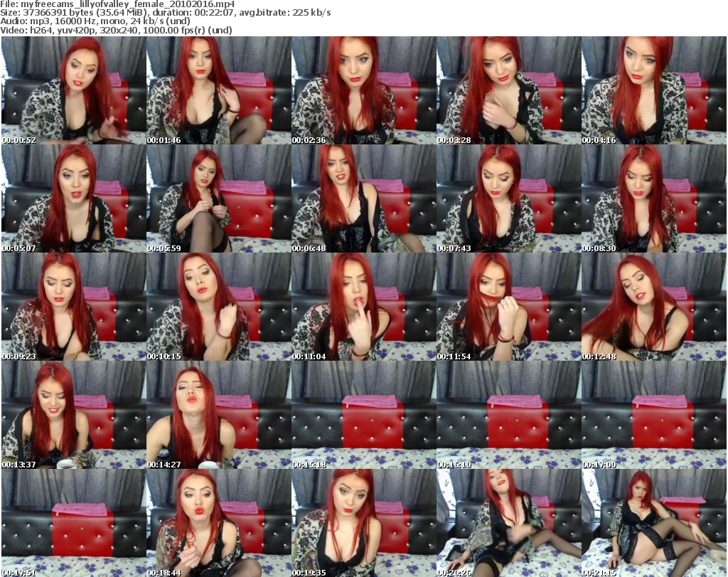
Task: Choose the frame marked 00:19:35
Action: pos(363,523)
